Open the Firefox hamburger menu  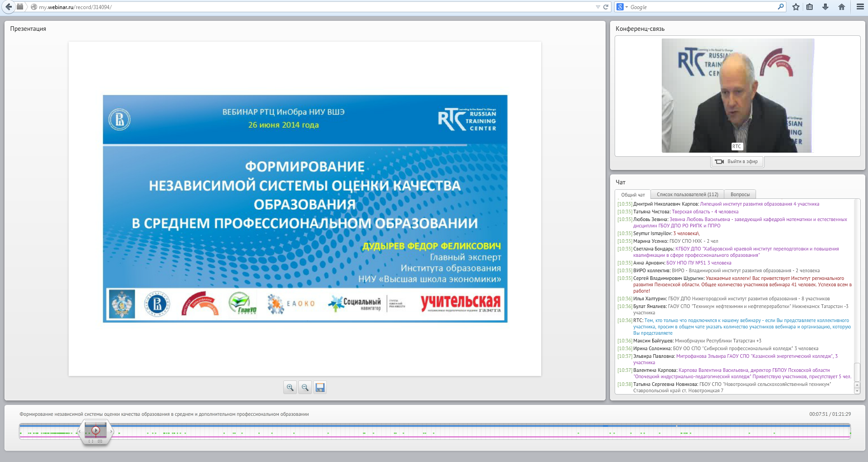[x=860, y=7]
